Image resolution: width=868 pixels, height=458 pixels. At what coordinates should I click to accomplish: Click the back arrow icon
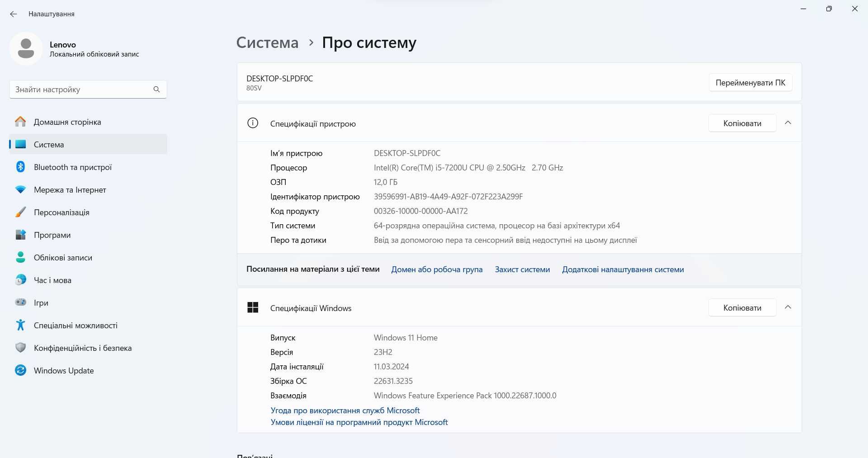coord(14,14)
